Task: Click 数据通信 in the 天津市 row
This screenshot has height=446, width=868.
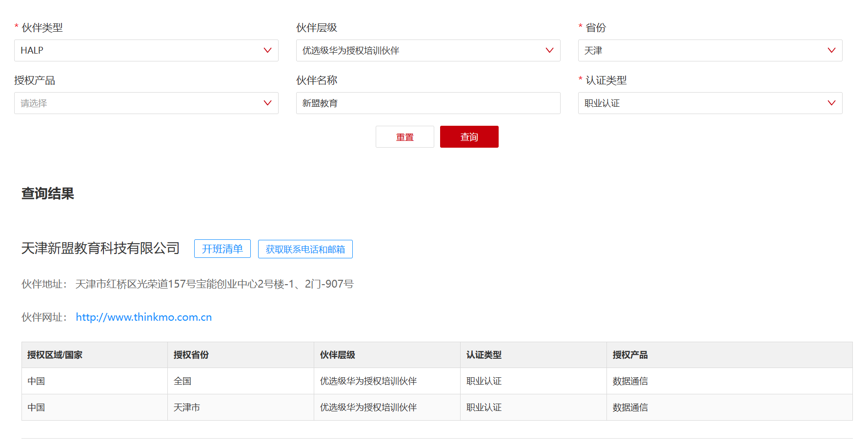Action: pyautogui.click(x=630, y=407)
